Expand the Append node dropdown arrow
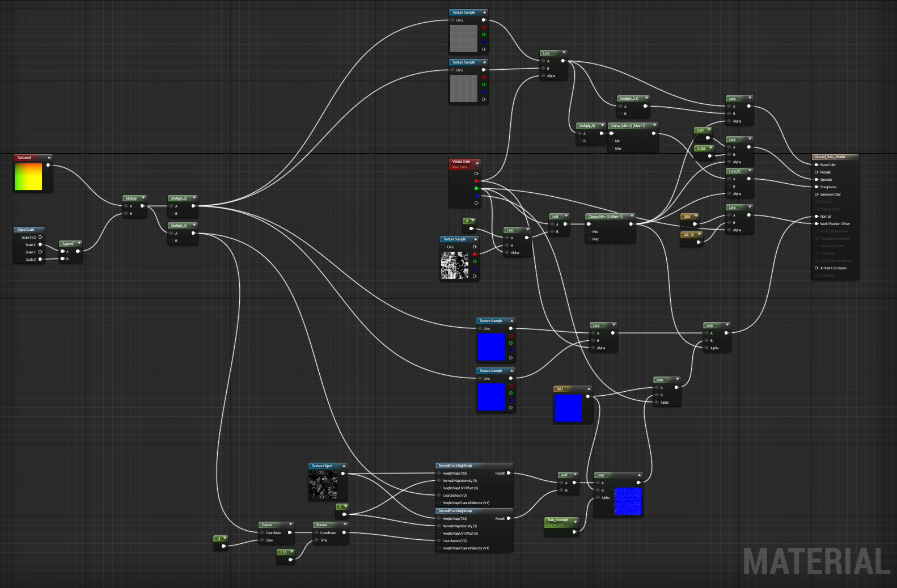The width and height of the screenshot is (897, 588). pos(79,243)
